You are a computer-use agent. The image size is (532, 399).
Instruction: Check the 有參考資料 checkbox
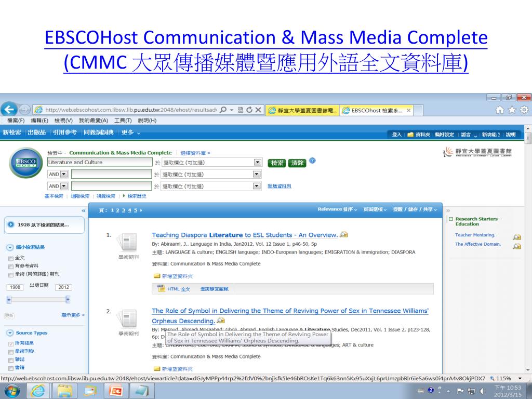pyautogui.click(x=11, y=267)
